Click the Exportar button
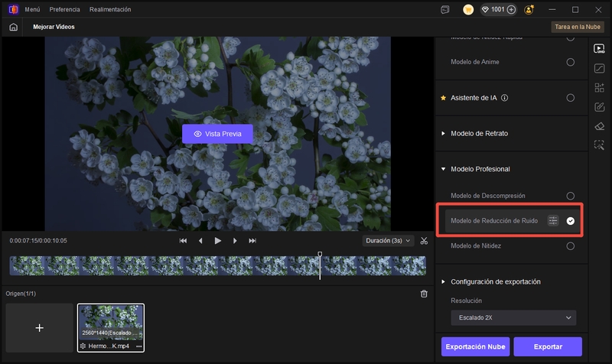The height and width of the screenshot is (364, 612). tap(548, 346)
